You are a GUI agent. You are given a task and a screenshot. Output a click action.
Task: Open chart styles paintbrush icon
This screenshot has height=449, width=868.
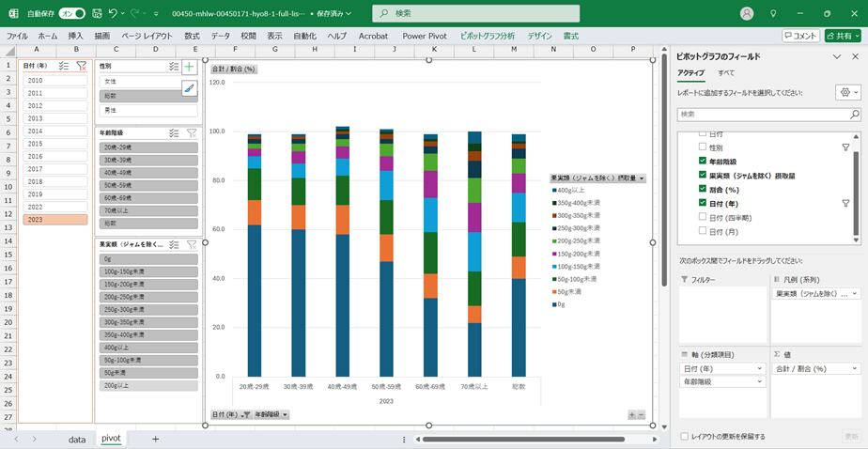point(190,88)
